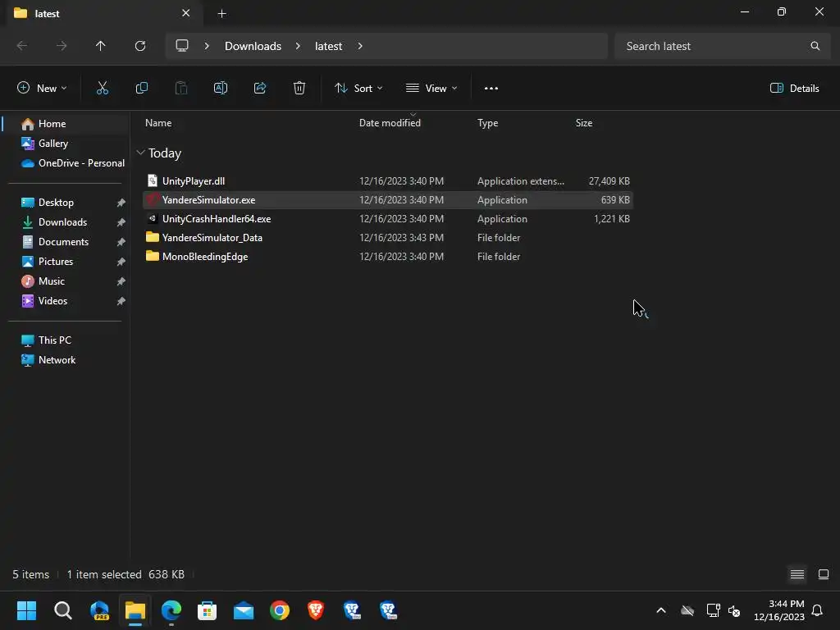Open Mail app from taskbar
Viewport: 840px width, 630px height.
tap(244, 610)
